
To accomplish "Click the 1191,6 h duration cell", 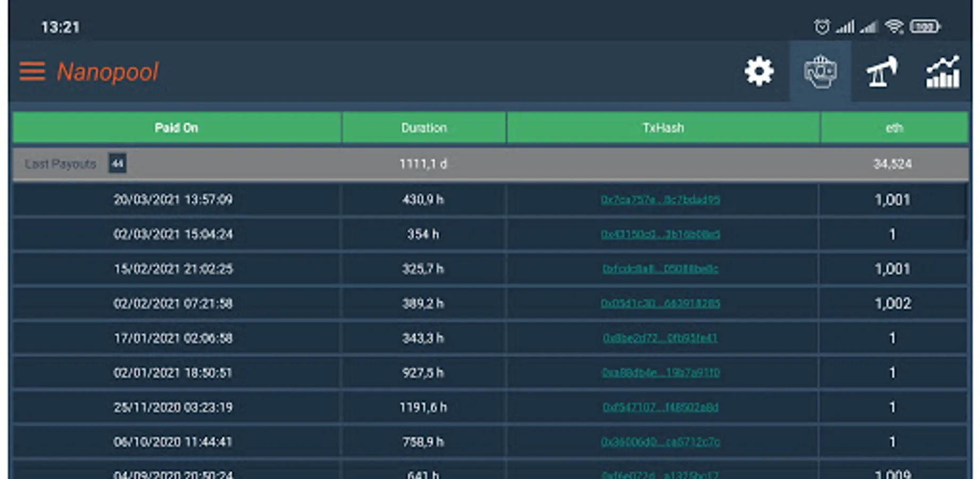I will pos(423,407).
